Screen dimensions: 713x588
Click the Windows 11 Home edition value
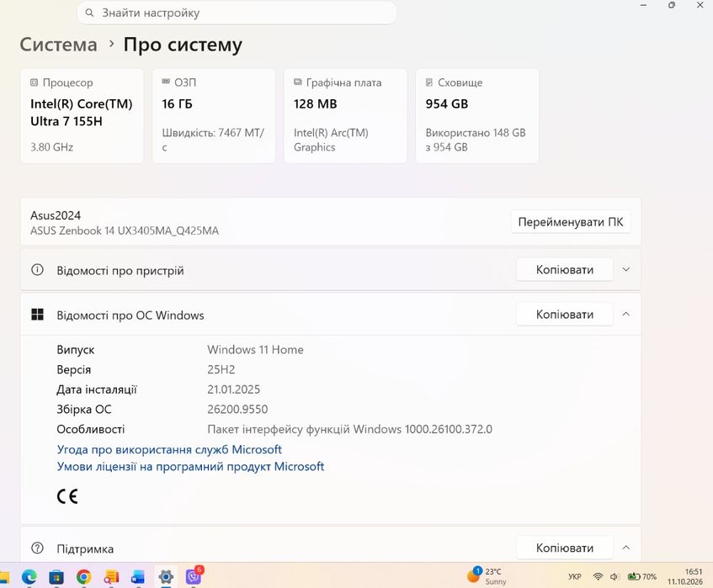255,349
